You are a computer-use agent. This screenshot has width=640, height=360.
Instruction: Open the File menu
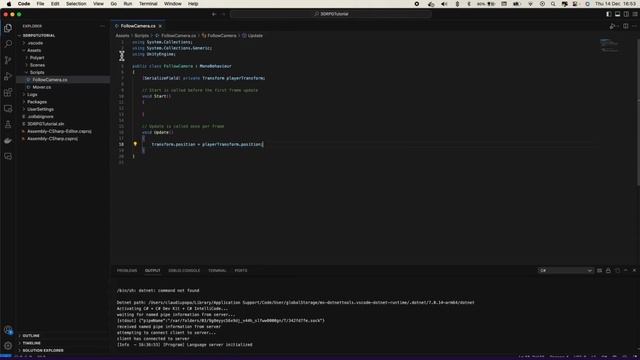tap(40, 4)
